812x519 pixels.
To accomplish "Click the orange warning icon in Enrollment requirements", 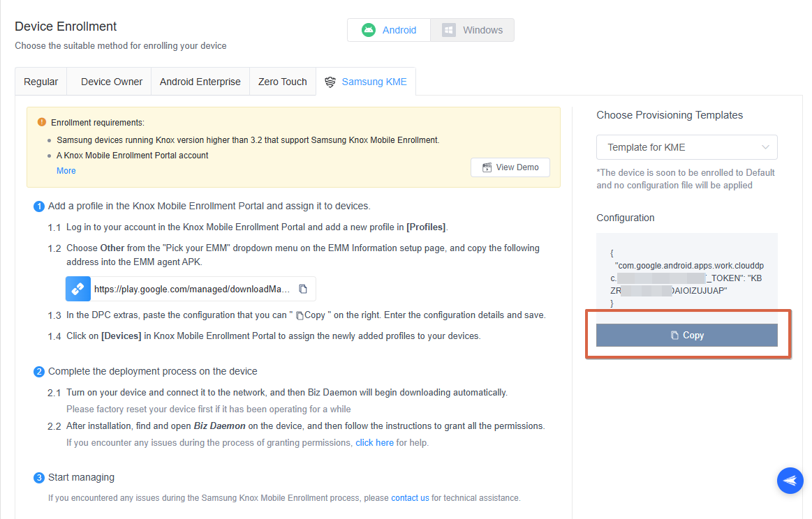I will (x=42, y=122).
